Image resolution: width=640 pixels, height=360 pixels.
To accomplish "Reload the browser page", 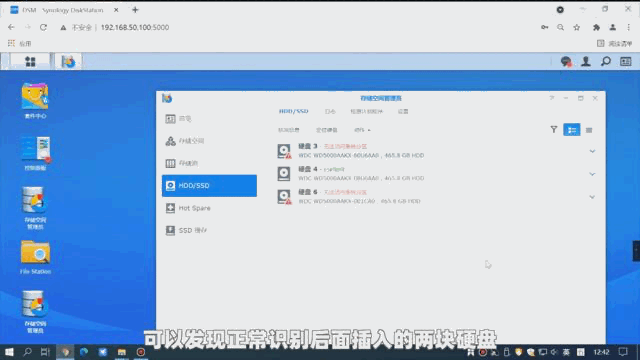I will (x=43, y=27).
